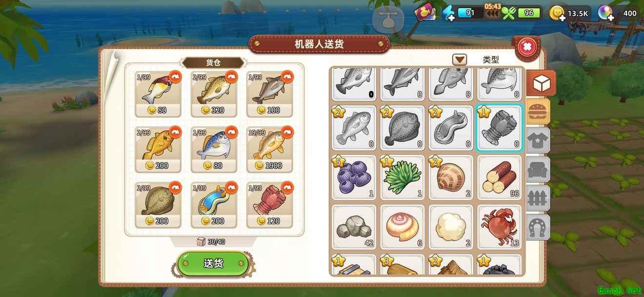Select the box category tab icon
The height and width of the screenshot is (297, 644).
541,84
